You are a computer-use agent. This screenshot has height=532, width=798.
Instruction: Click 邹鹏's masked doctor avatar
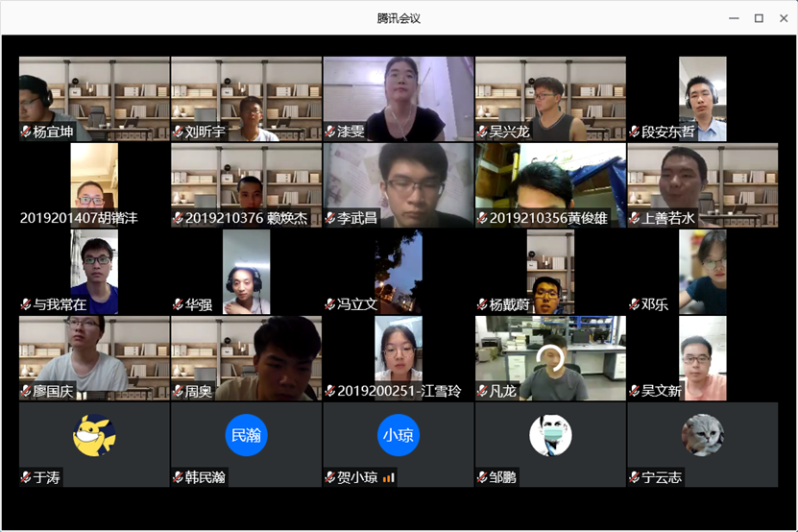[550, 435]
